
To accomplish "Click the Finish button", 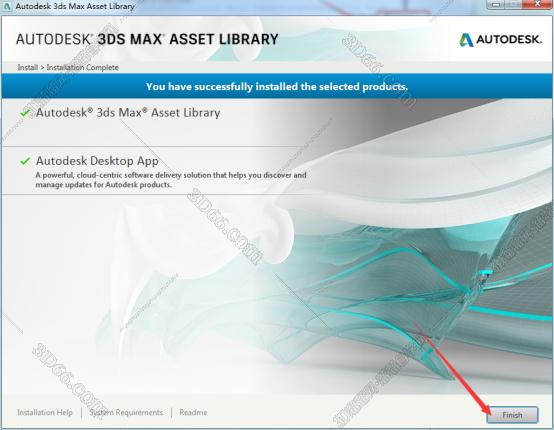I will tap(512, 415).
